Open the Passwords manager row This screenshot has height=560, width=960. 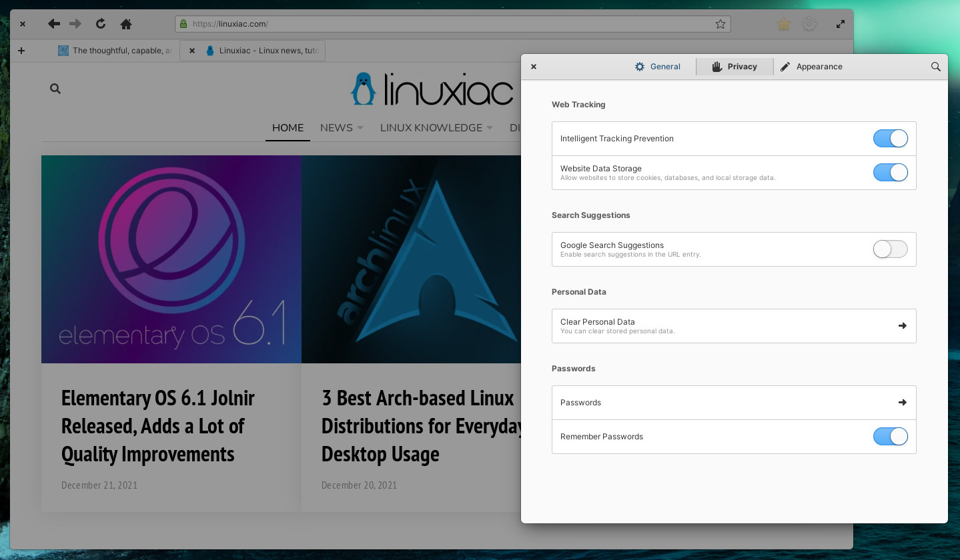pos(734,403)
